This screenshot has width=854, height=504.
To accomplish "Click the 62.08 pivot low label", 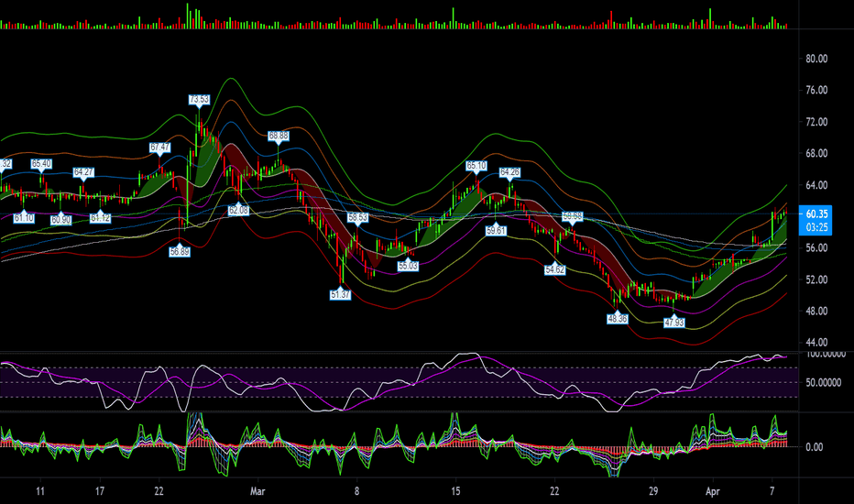I will coord(238,210).
